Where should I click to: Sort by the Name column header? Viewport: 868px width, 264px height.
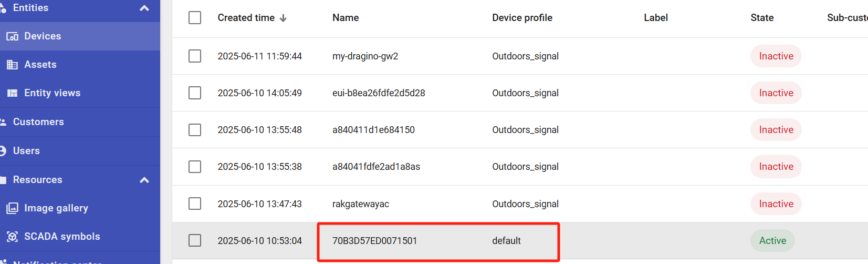pos(346,18)
